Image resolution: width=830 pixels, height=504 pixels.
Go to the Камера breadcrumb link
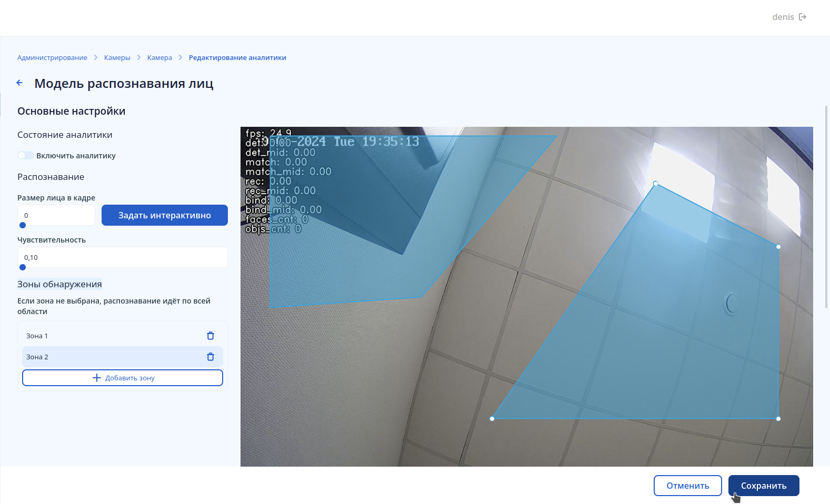[x=159, y=58]
